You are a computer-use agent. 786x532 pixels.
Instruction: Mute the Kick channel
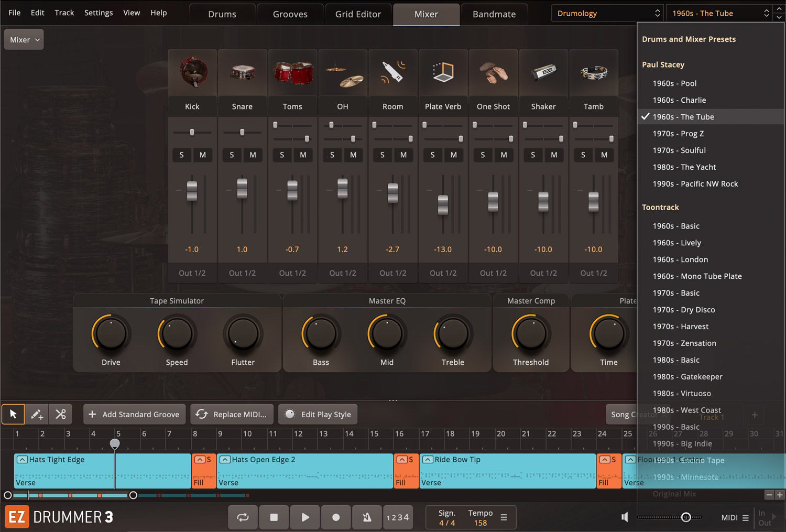[x=203, y=155]
